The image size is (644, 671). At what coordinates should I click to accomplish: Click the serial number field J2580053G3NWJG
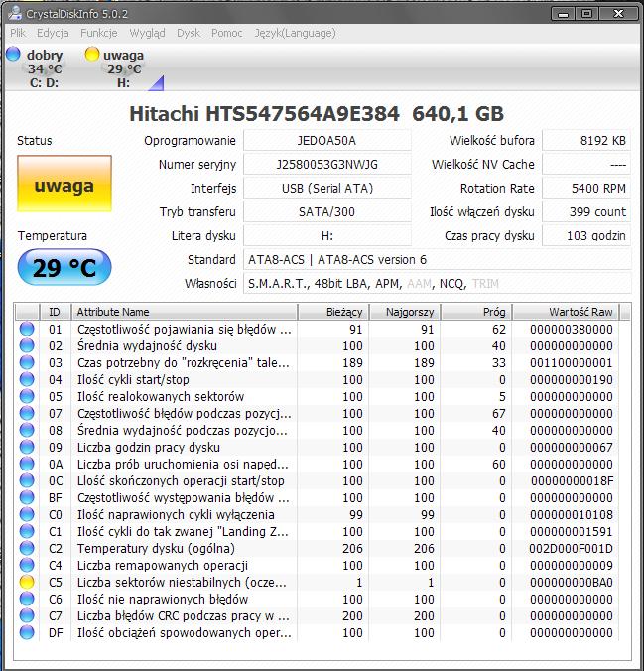pyautogui.click(x=326, y=165)
